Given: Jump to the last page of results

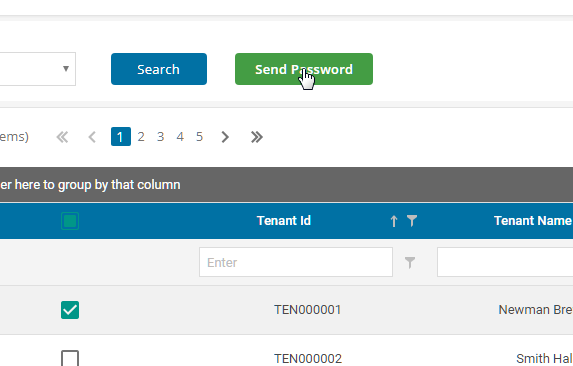Looking at the screenshot, I should [x=257, y=137].
